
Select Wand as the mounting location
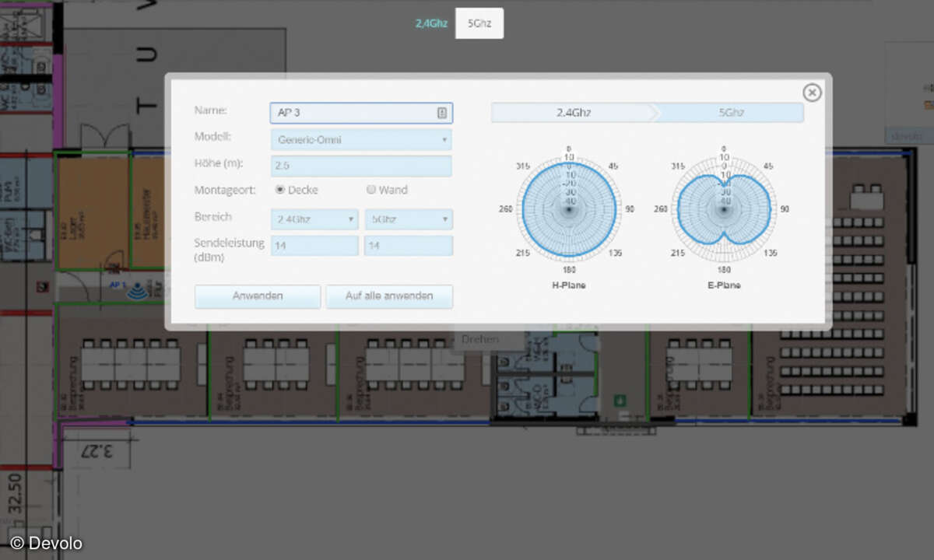tap(371, 189)
